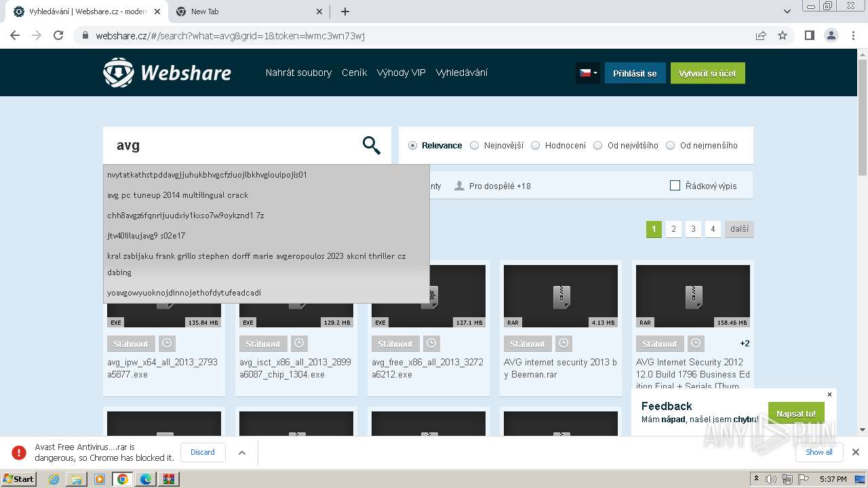The width and height of the screenshot is (868, 488).
Task: Open Nahrát soubory menu
Action: (298, 73)
